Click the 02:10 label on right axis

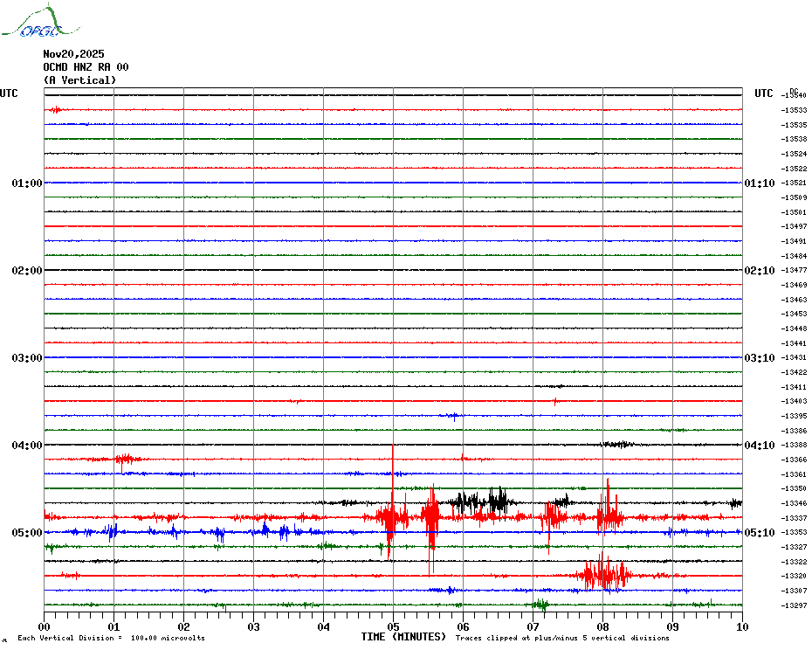(x=759, y=271)
